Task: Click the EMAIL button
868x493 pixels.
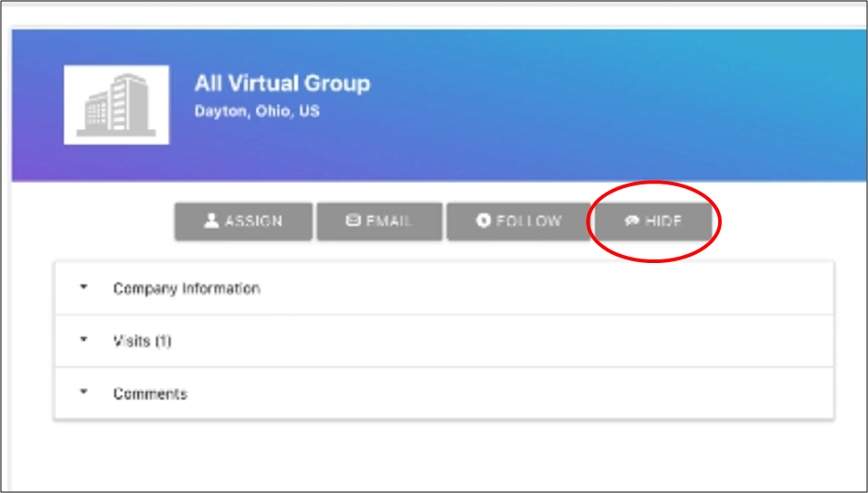Action: 380,221
